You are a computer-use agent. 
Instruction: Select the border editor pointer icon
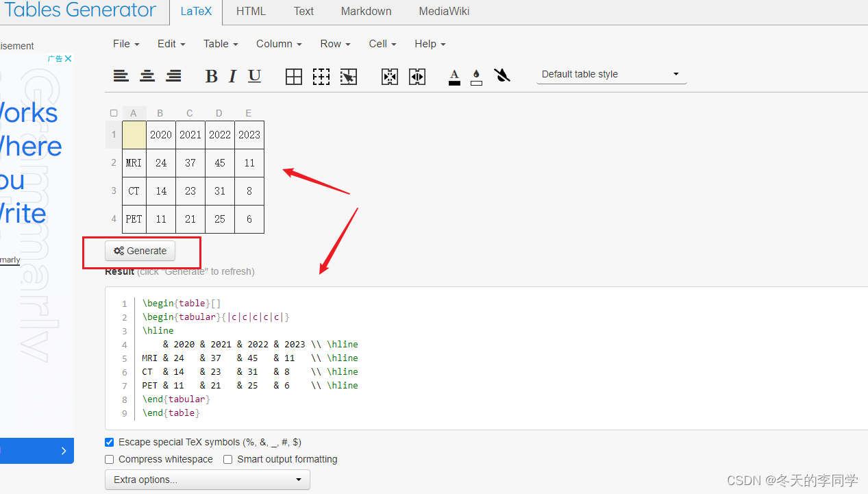tap(349, 77)
